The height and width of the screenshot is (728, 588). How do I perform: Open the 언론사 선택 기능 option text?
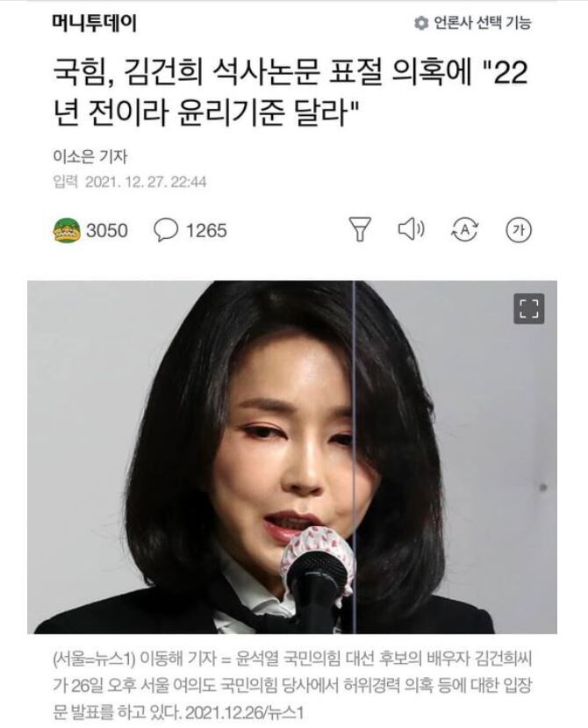(x=482, y=23)
